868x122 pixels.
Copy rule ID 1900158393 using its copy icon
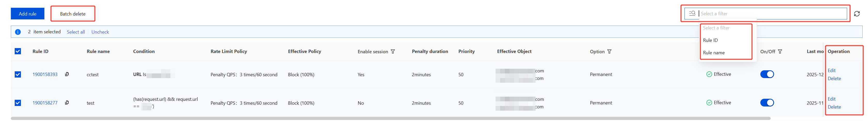67,74
